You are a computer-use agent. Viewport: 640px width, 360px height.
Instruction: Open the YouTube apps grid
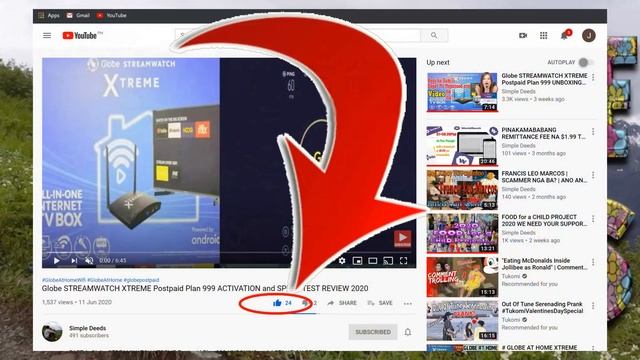[543, 36]
